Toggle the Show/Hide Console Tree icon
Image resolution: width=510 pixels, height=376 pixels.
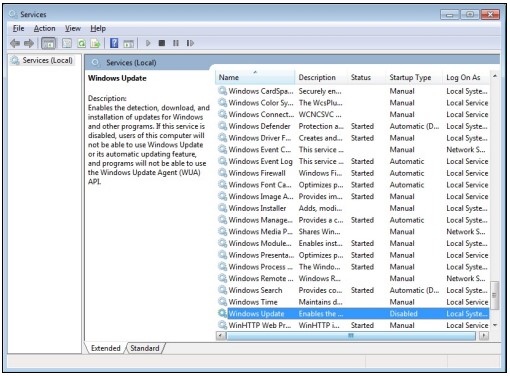tap(49, 43)
